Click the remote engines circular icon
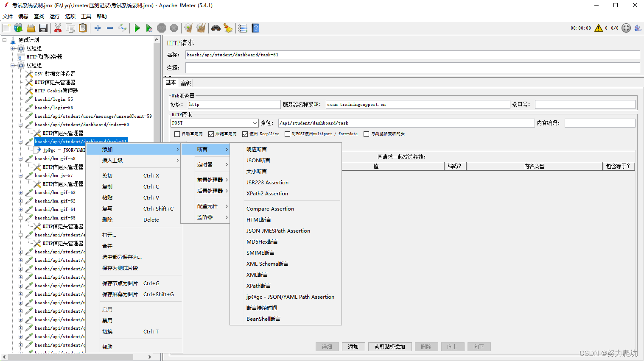Image resolution: width=644 pixels, height=361 pixels. [x=626, y=28]
